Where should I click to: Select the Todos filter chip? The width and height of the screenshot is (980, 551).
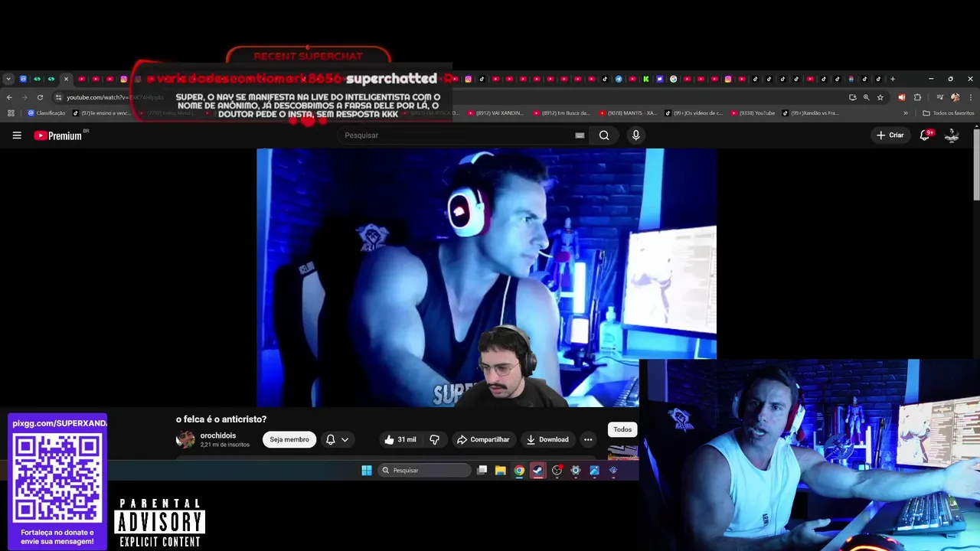coord(622,429)
